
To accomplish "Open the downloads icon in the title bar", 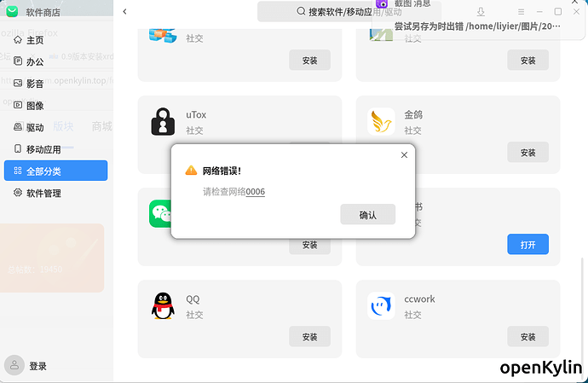I will coord(481,12).
